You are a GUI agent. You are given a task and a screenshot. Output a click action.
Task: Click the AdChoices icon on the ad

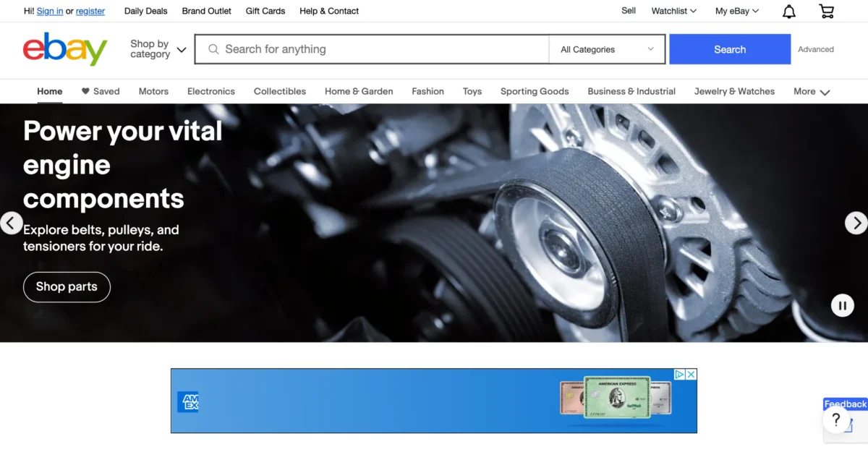[x=679, y=374]
